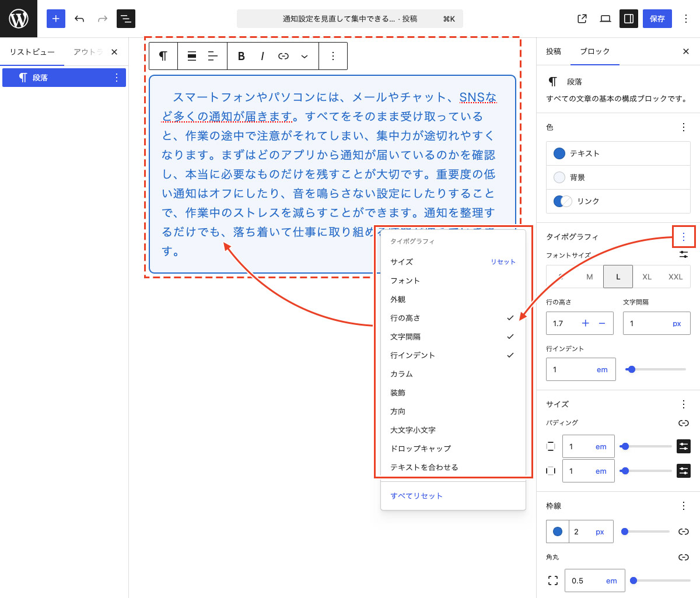The height and width of the screenshot is (598, 700).
Task: Redo the last undone change
Action: point(103,19)
